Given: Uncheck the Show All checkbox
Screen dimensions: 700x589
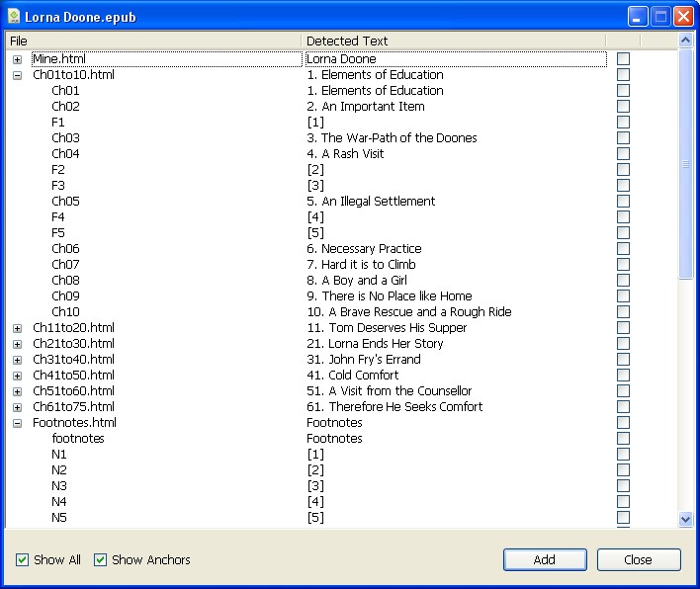Looking at the screenshot, I should point(23,560).
